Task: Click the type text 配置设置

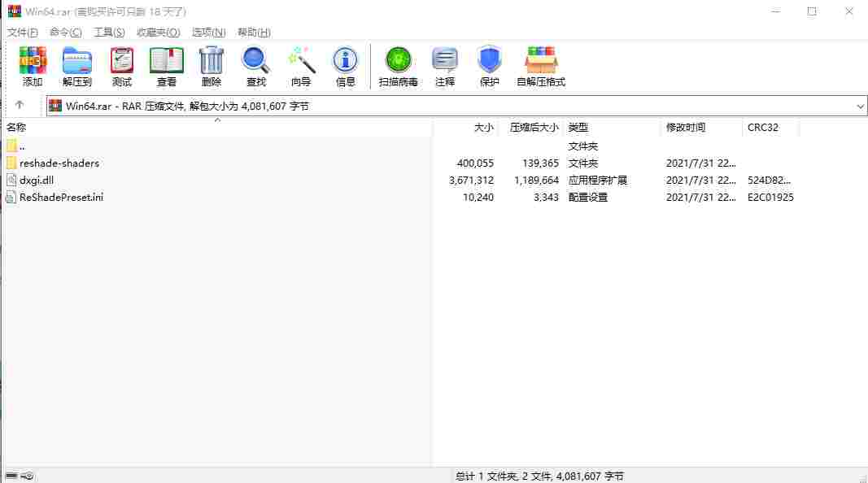Action: tap(588, 197)
